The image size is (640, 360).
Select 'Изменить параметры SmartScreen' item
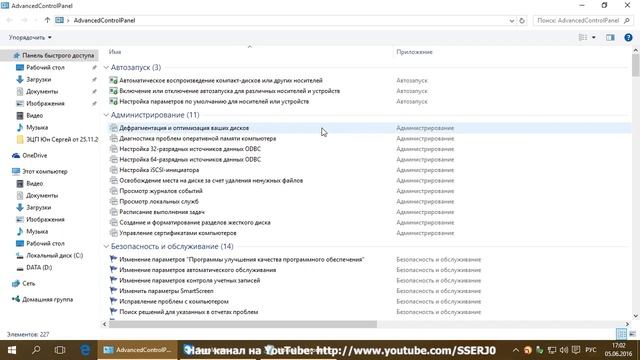166,291
